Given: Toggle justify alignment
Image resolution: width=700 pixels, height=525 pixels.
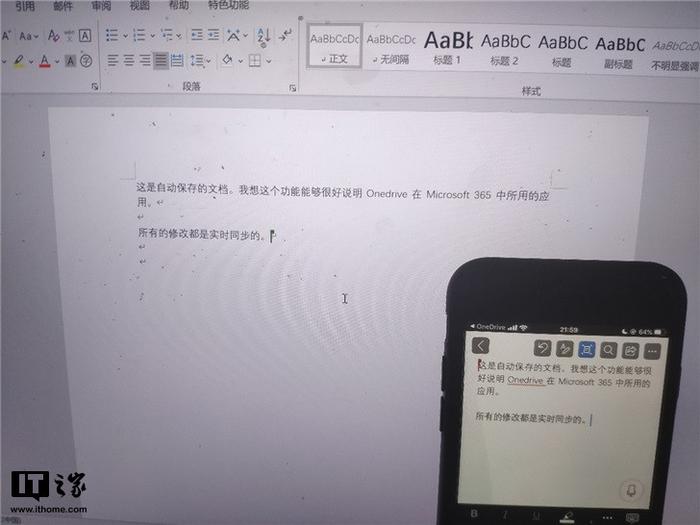Looking at the screenshot, I should (161, 61).
